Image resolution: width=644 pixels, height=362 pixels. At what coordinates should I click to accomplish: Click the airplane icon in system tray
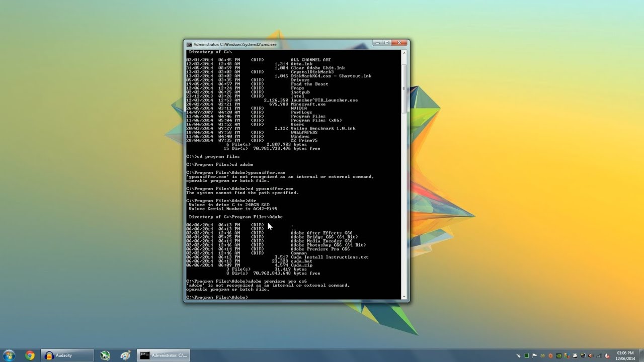click(518, 356)
